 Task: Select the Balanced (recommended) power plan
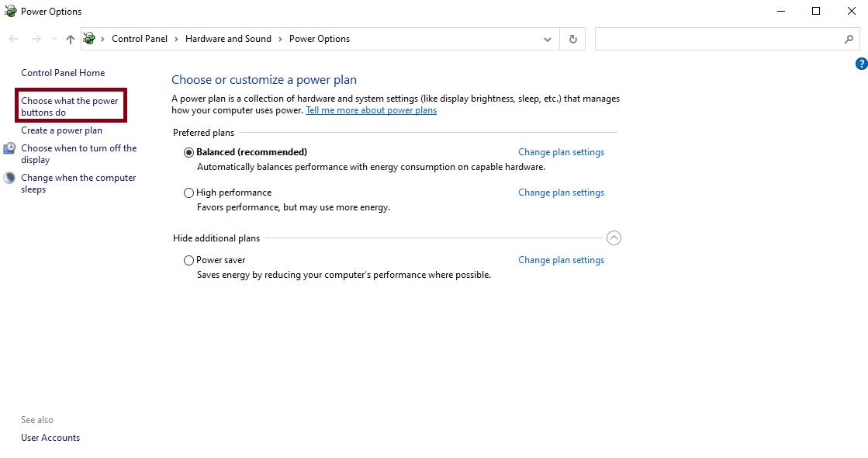[x=188, y=152]
